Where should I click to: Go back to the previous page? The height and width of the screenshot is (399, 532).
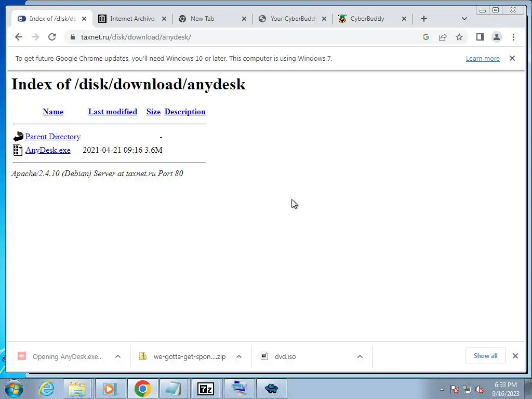(x=19, y=37)
